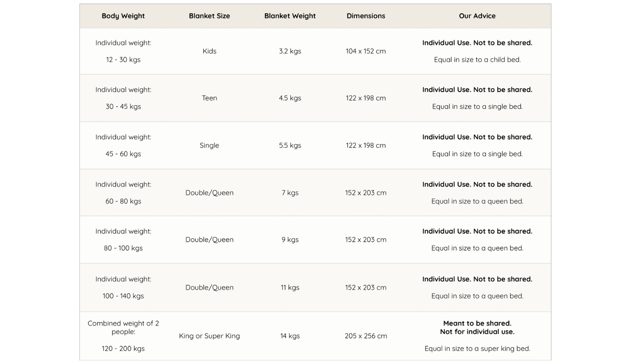This screenshot has height=364, width=631.
Task: Select the 12 - 30 kgs body weight
Action: pos(123,59)
